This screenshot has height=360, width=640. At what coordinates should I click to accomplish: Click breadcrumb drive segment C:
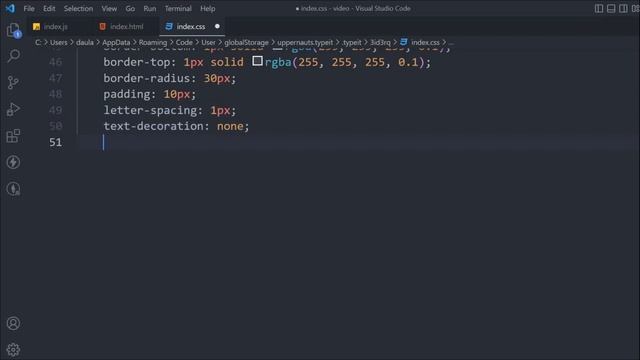38,42
